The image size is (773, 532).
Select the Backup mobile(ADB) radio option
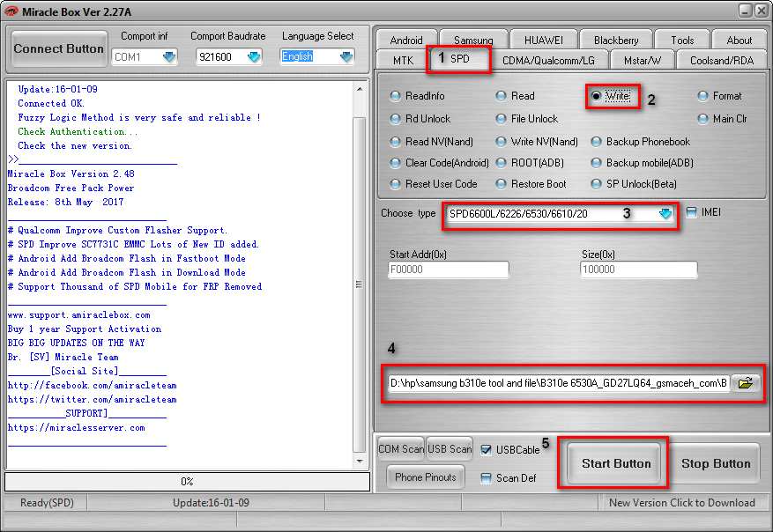tap(642, 163)
